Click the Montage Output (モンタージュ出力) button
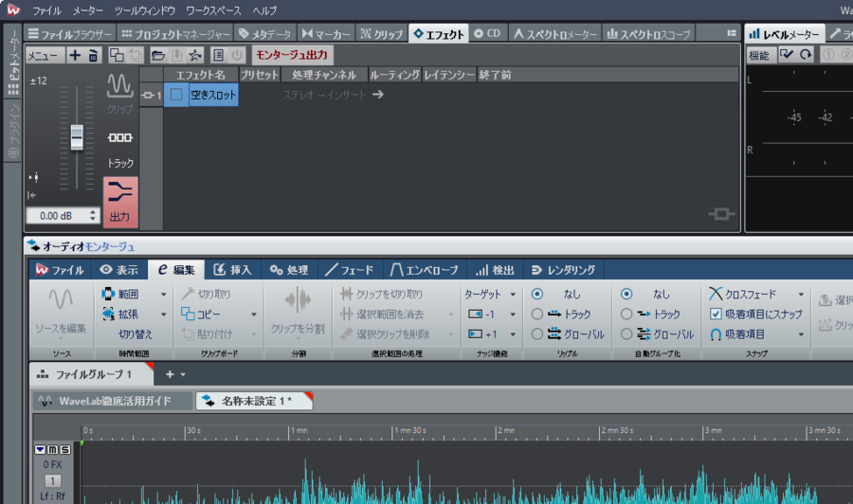Viewport: 853px width, 504px height. pyautogui.click(x=292, y=55)
